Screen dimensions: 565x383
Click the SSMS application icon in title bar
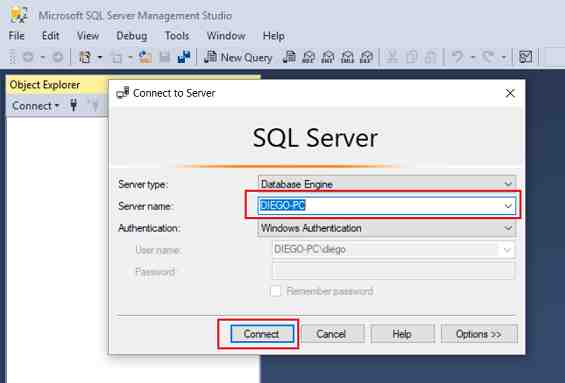click(x=19, y=15)
